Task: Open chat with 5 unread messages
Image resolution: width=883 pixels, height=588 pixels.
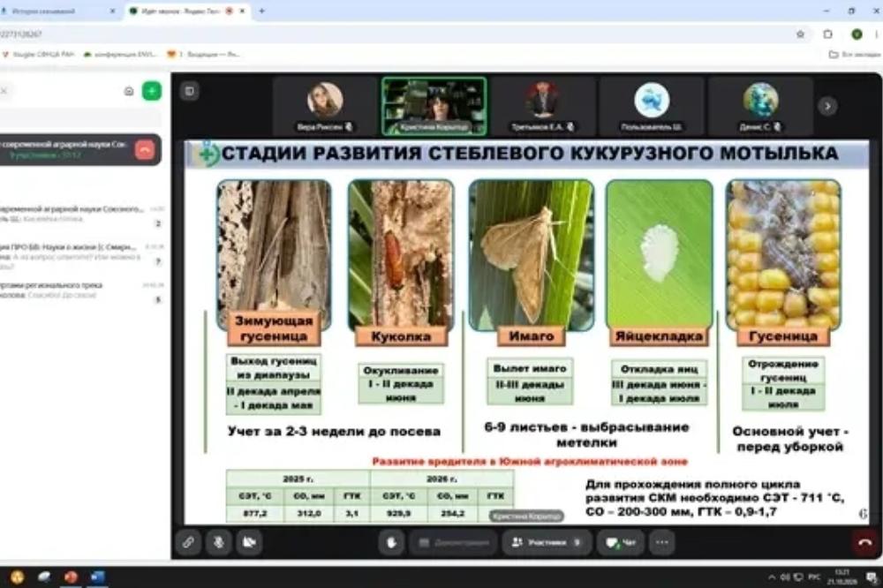Action: pos(81,291)
